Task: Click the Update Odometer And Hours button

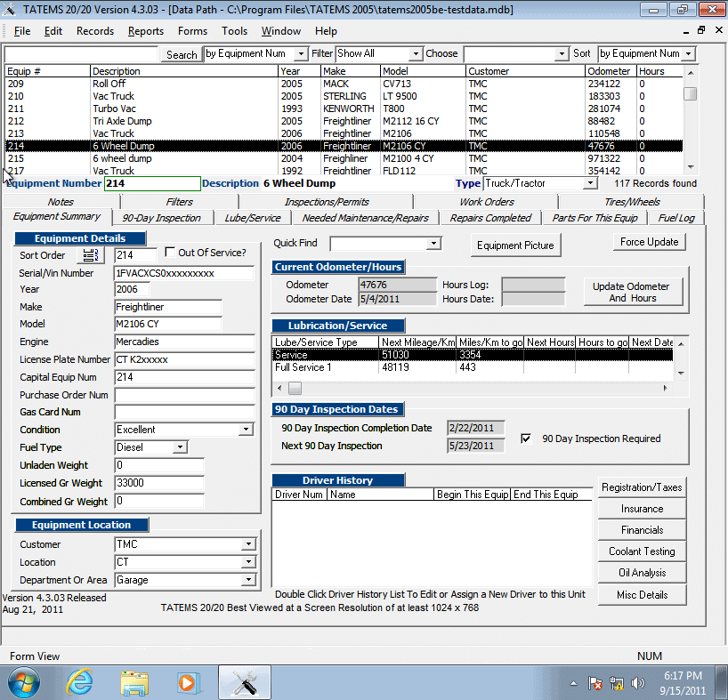Action: (x=632, y=292)
